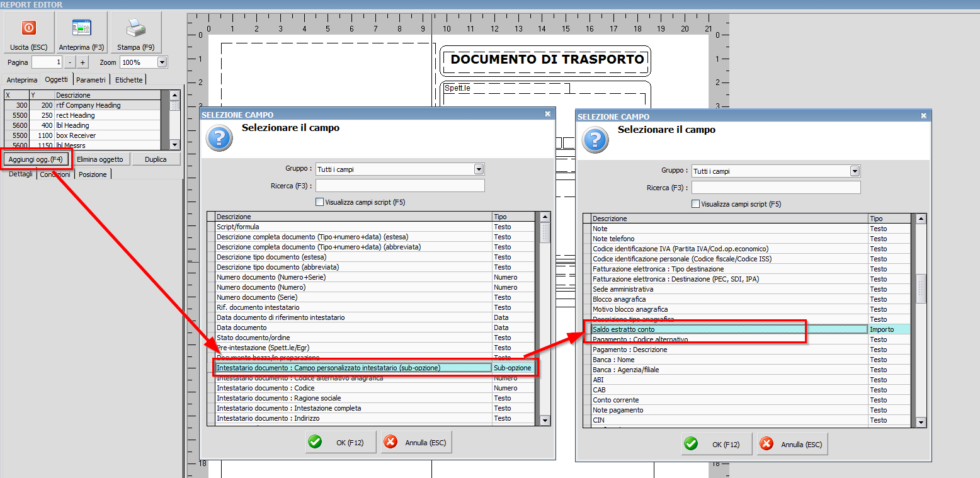Click scrollbar thumb in right dialog list
This screenshot has width=980, height=478.
click(921, 289)
